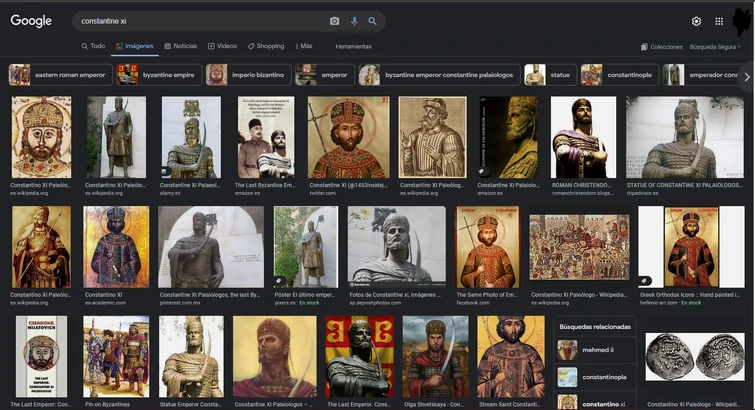
Task: Open the twitter.com @1453inside icon image
Action: (349, 137)
